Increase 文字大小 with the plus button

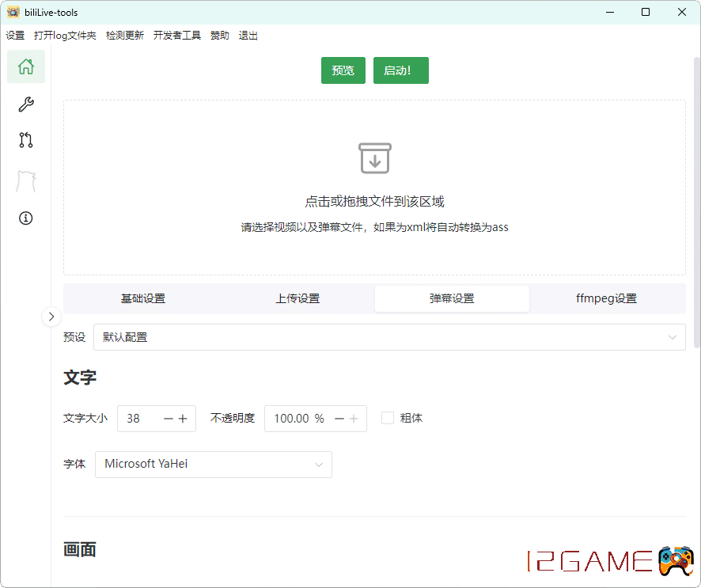[183, 419]
